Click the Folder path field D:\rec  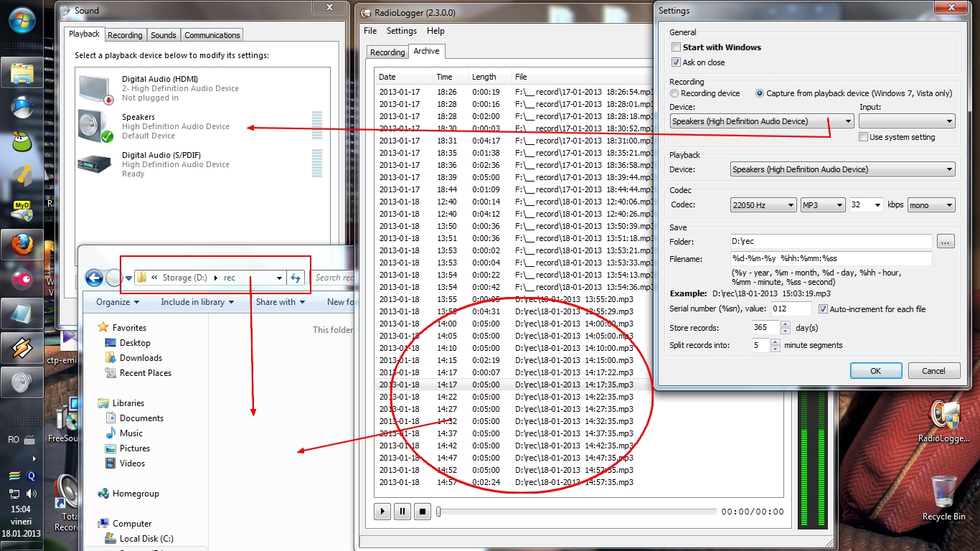pos(830,242)
